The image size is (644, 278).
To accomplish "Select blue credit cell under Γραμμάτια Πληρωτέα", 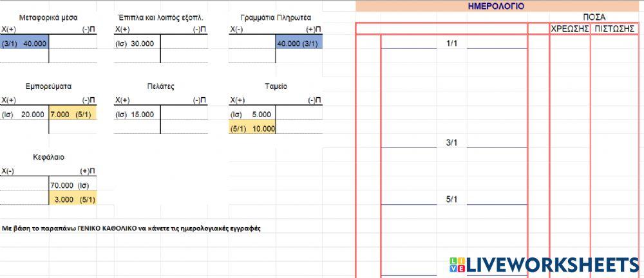I will [297, 43].
